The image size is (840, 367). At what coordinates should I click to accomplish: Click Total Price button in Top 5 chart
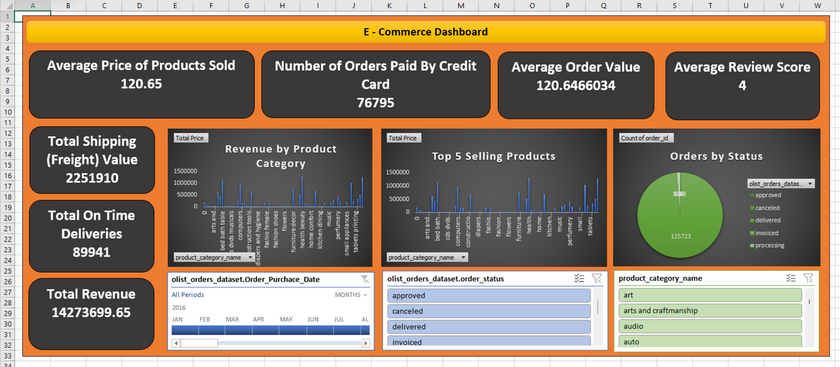pos(404,138)
